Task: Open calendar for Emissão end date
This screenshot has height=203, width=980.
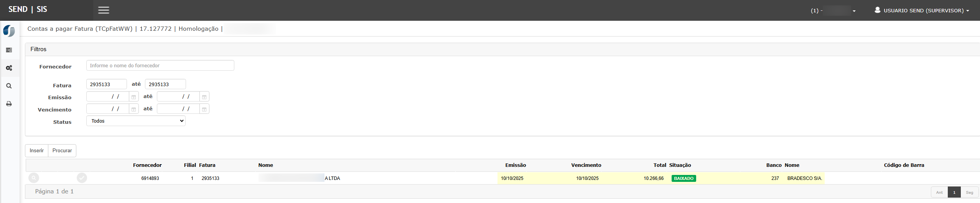Action: click(204, 97)
